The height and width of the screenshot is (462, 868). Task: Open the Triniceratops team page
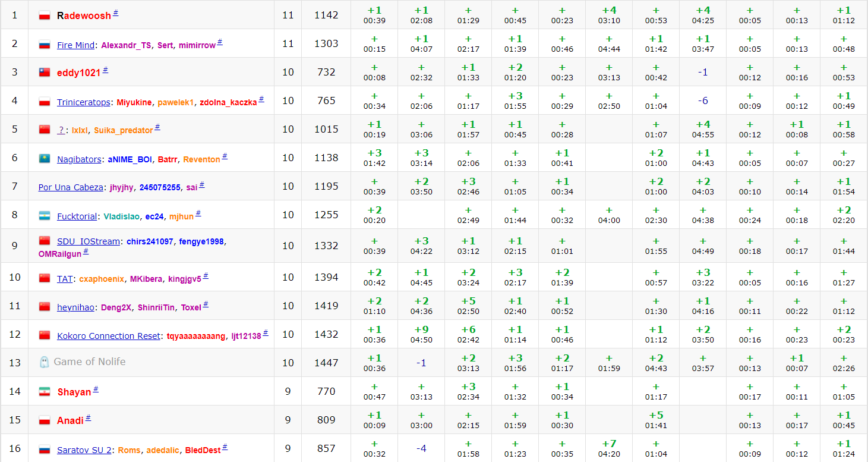pos(83,102)
